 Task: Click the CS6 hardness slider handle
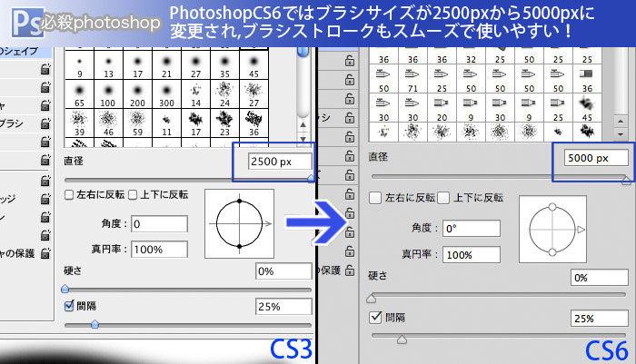click(x=371, y=299)
